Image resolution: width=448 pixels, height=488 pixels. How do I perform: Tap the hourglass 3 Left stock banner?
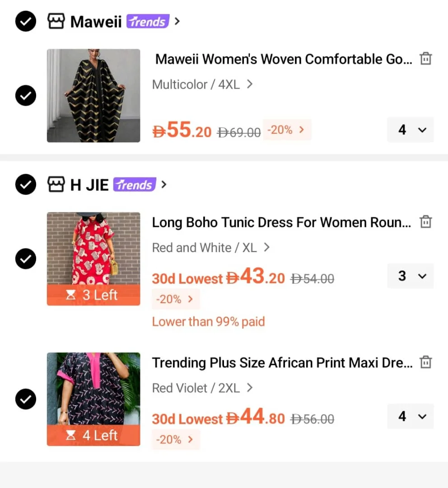(x=93, y=295)
